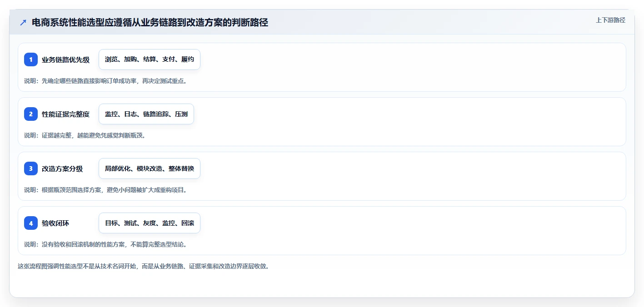Select step number badge 3
The width and height of the screenshot is (644, 307).
point(31,168)
